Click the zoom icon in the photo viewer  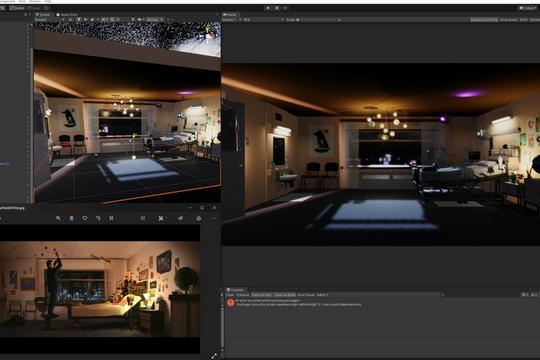(x=58, y=218)
